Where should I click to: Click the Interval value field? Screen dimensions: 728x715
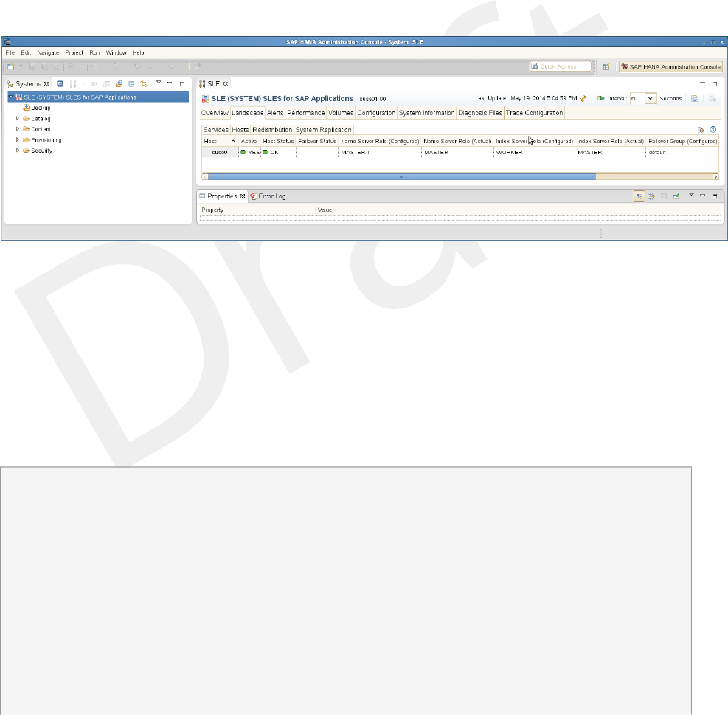(x=637, y=98)
